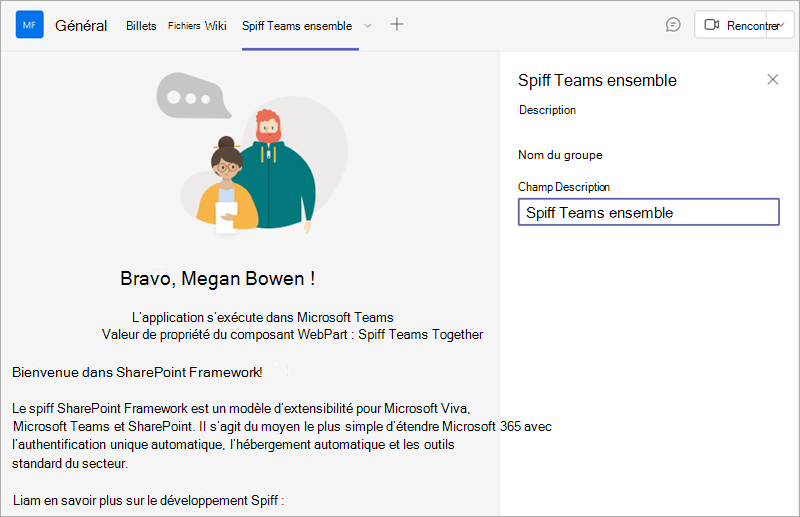Click the Champ Description label
The height and width of the screenshot is (517, 800).
pos(564,187)
